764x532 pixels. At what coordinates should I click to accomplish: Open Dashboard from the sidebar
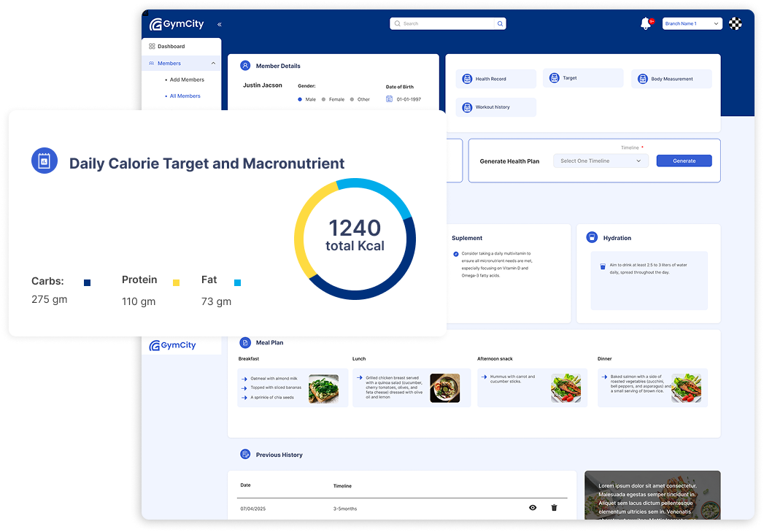tap(171, 47)
